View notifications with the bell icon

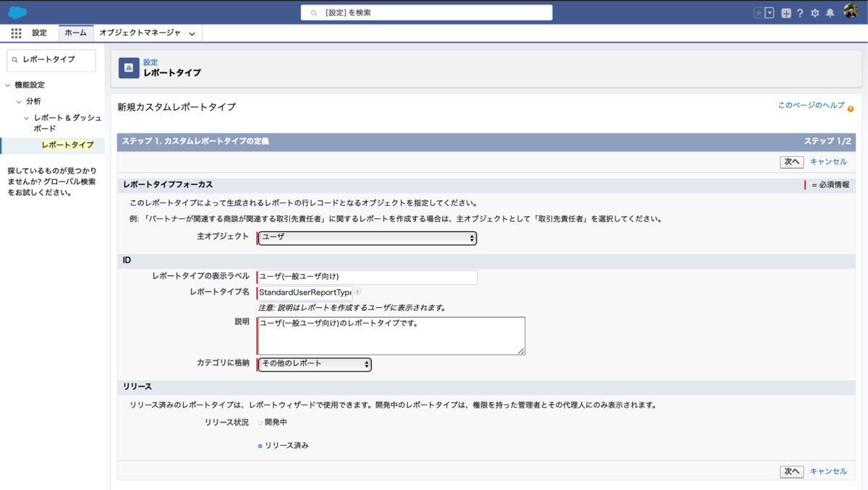click(x=830, y=12)
